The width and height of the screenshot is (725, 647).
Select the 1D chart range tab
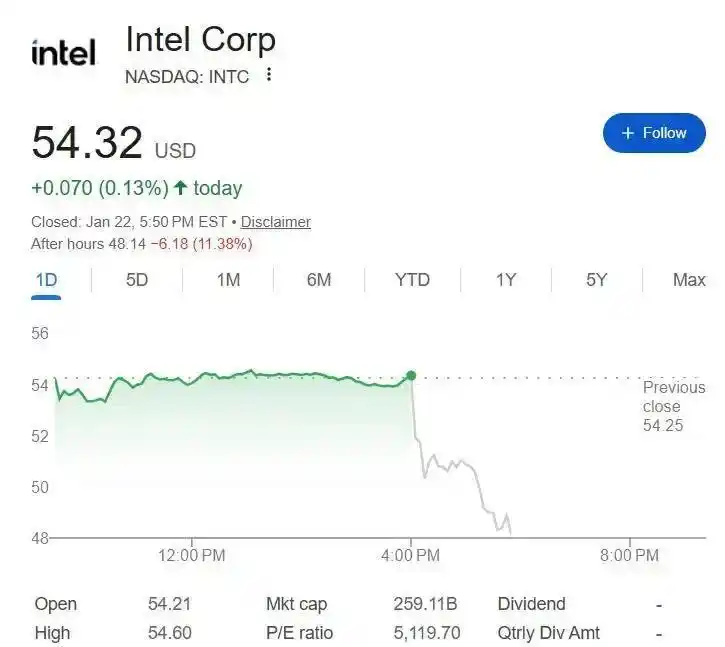(46, 280)
